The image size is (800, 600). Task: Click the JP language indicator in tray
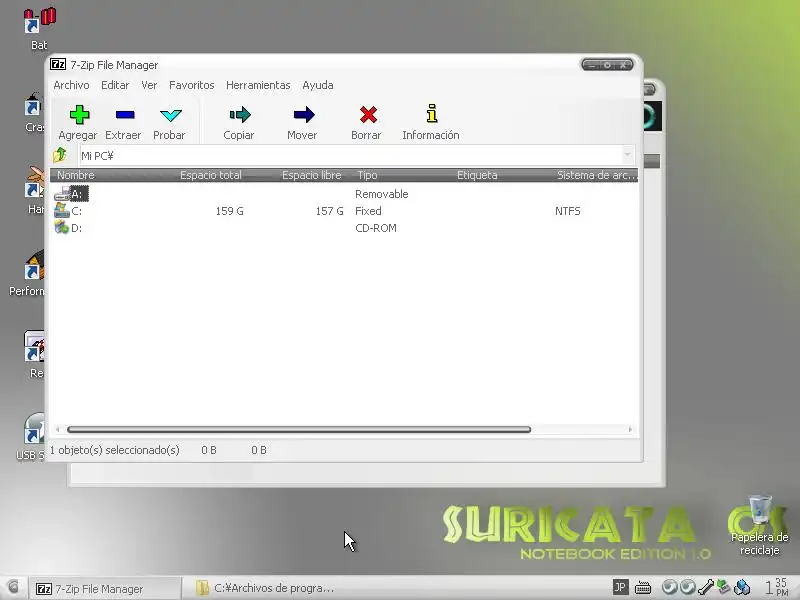pos(620,587)
